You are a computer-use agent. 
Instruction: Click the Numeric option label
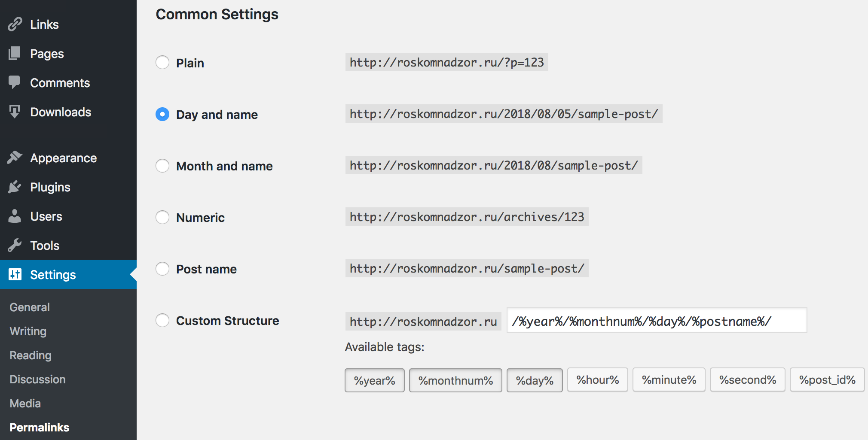[x=200, y=218]
